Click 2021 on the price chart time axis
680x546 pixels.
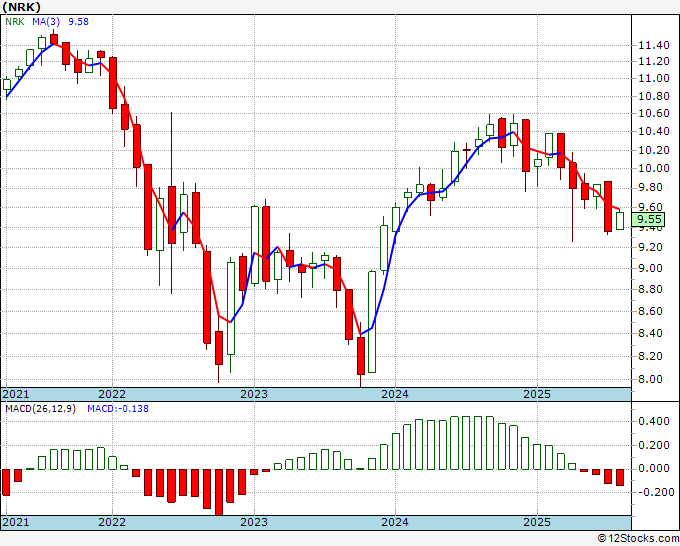pos(16,394)
